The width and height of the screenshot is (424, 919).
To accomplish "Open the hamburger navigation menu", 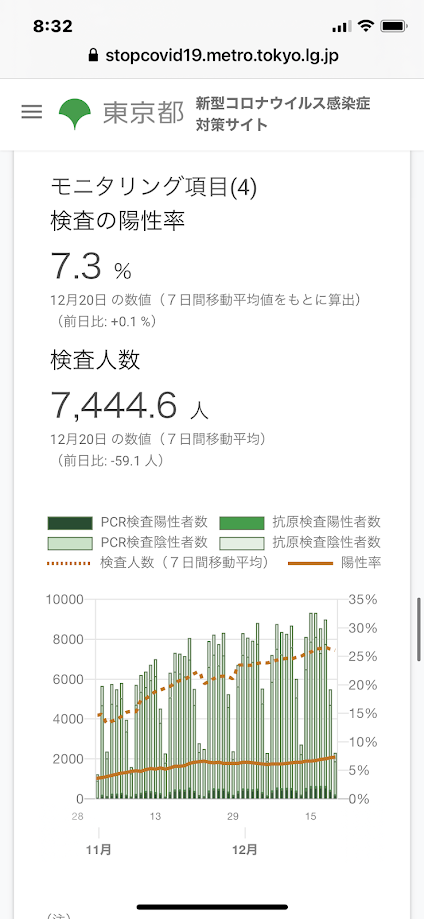I will 32,112.
